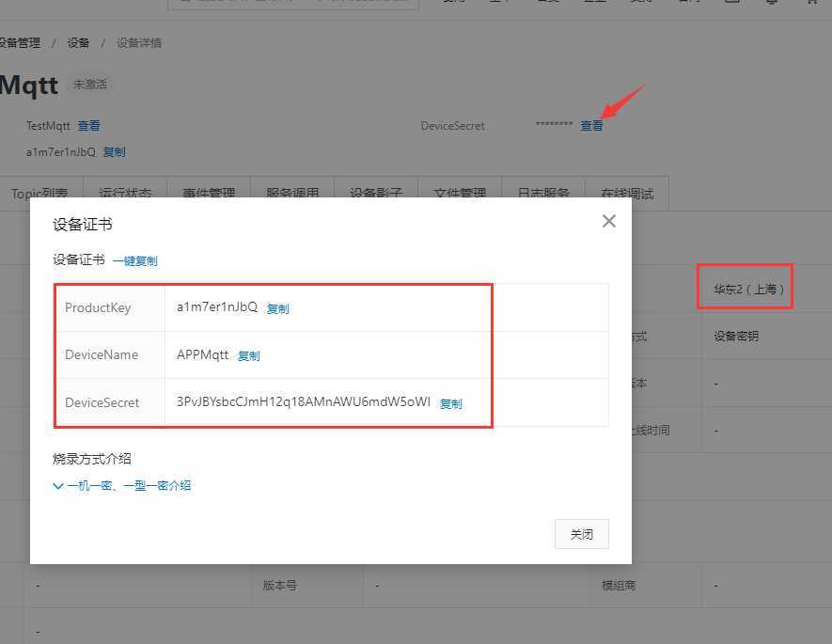Open the 事件管理 tab
This screenshot has height=644, width=832.
click(x=209, y=193)
